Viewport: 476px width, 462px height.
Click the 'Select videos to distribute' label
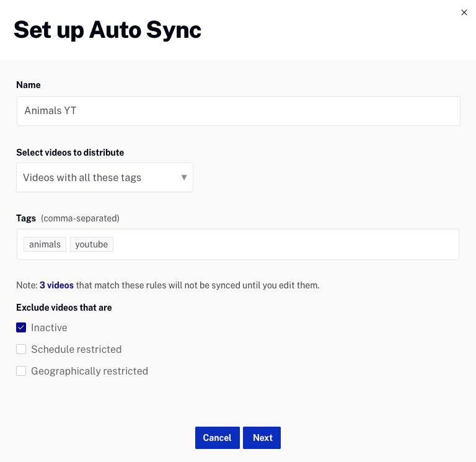pyautogui.click(x=70, y=153)
